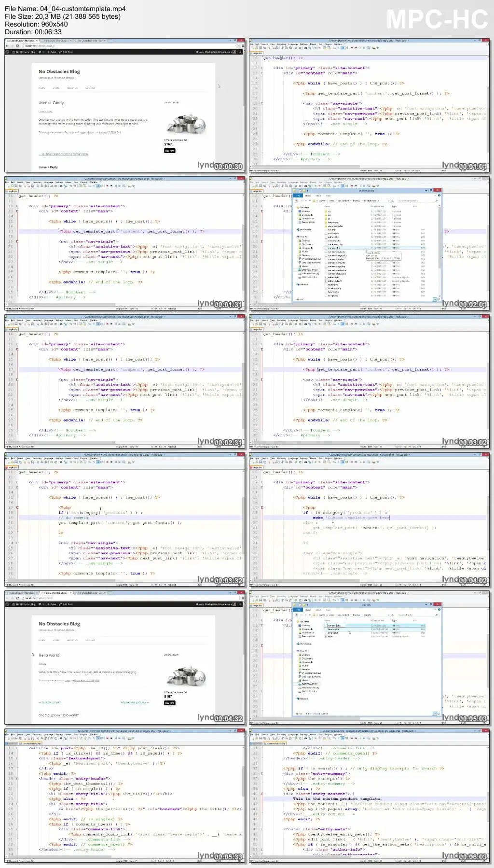494x868 pixels.
Task: Click Explorer help question icon in 00:05:03 frame
Action: click(x=439, y=610)
